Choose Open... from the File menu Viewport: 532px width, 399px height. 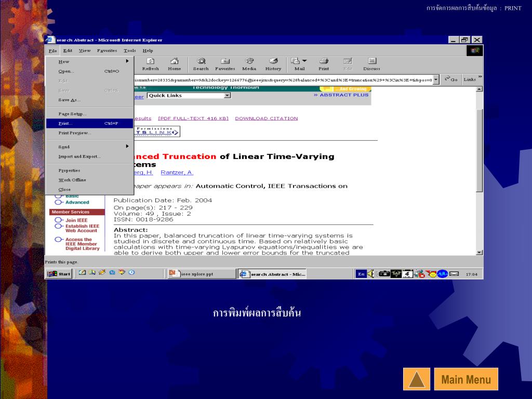click(89, 71)
